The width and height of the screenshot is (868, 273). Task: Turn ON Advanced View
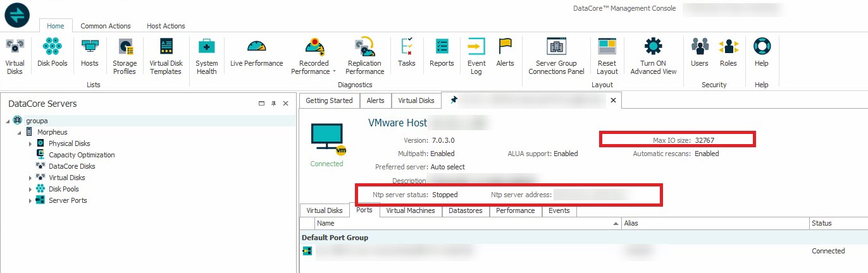653,56
